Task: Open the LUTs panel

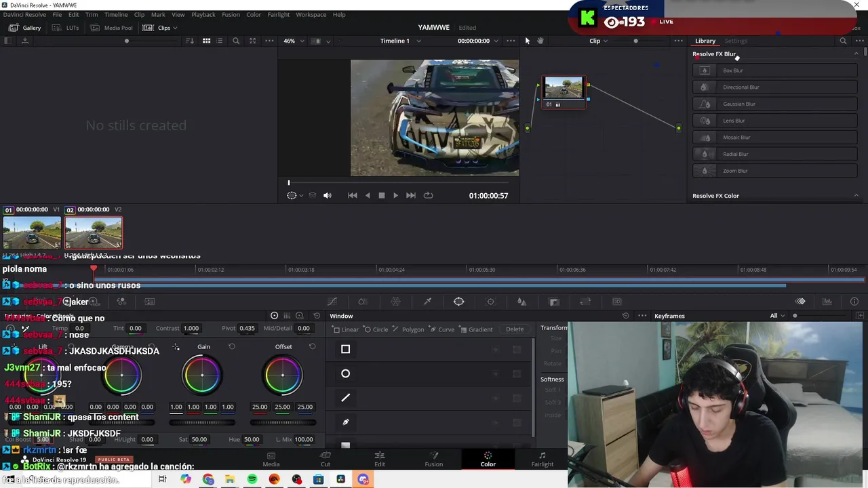Action: [x=66, y=28]
